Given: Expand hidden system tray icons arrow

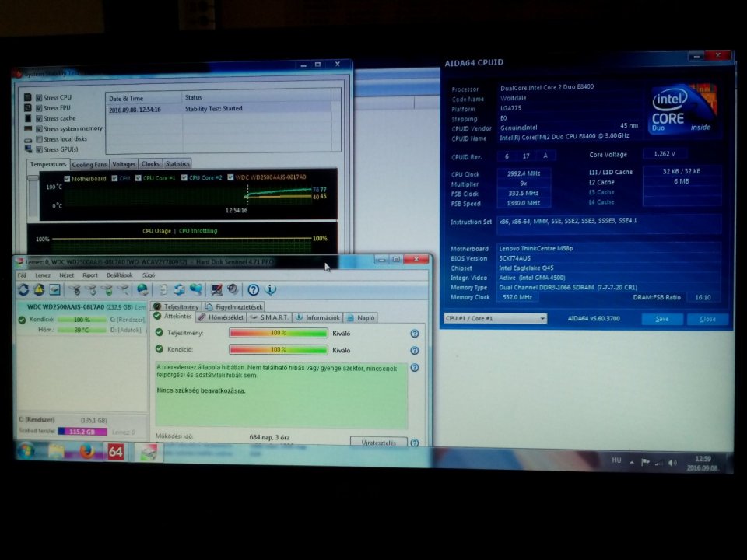Looking at the screenshot, I should pos(632,462).
